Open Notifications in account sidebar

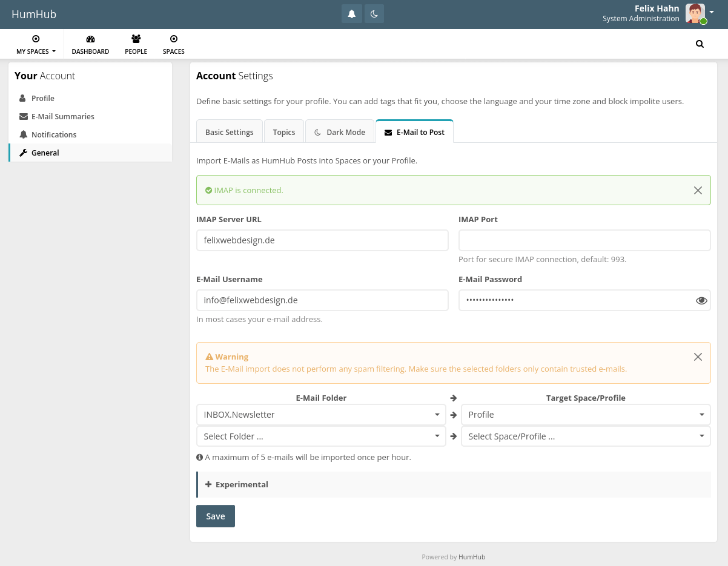(54, 134)
